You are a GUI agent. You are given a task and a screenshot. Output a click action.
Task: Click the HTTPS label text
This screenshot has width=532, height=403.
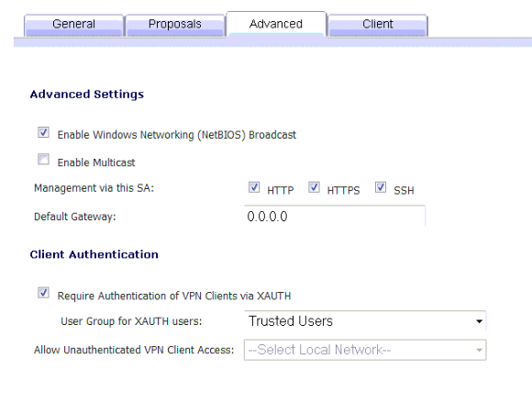coord(343,190)
